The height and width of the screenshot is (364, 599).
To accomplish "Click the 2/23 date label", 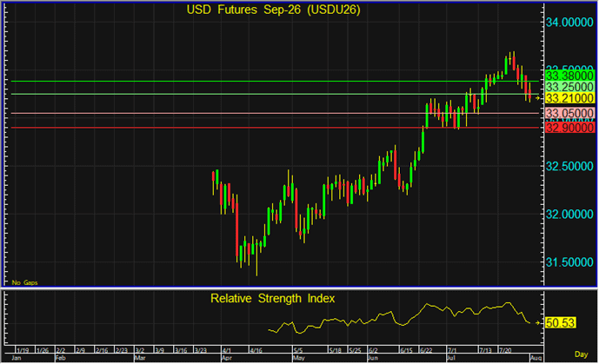I will coord(122,350).
